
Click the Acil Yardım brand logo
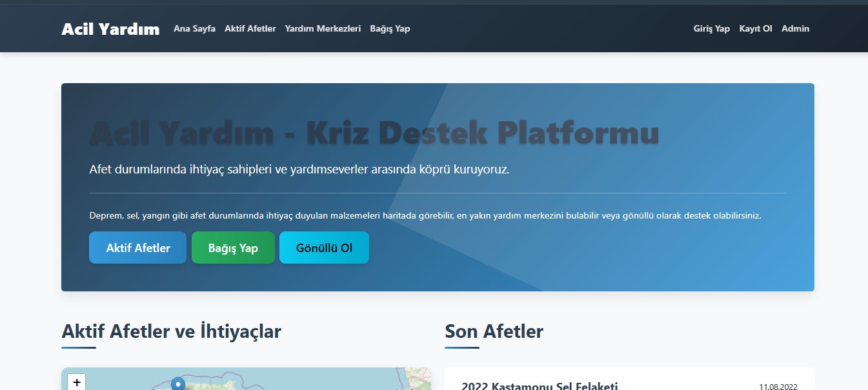click(110, 28)
